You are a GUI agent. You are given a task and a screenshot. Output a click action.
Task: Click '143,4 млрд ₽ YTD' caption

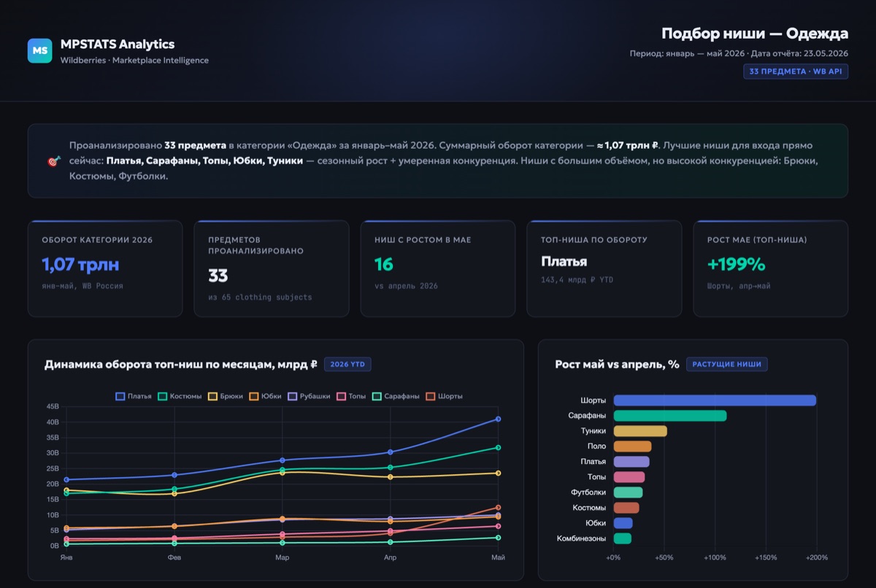(x=582, y=279)
